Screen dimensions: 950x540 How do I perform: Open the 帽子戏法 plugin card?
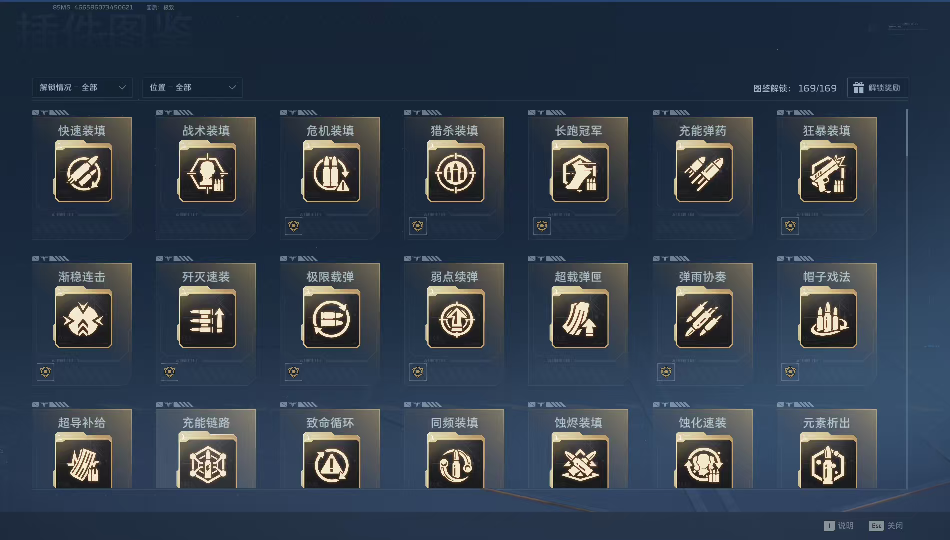(827, 324)
